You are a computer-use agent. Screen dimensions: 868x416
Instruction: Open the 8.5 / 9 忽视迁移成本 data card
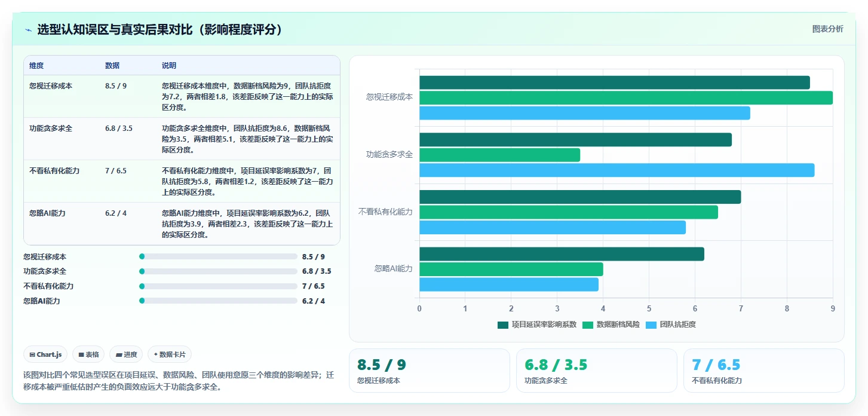pyautogui.click(x=429, y=371)
